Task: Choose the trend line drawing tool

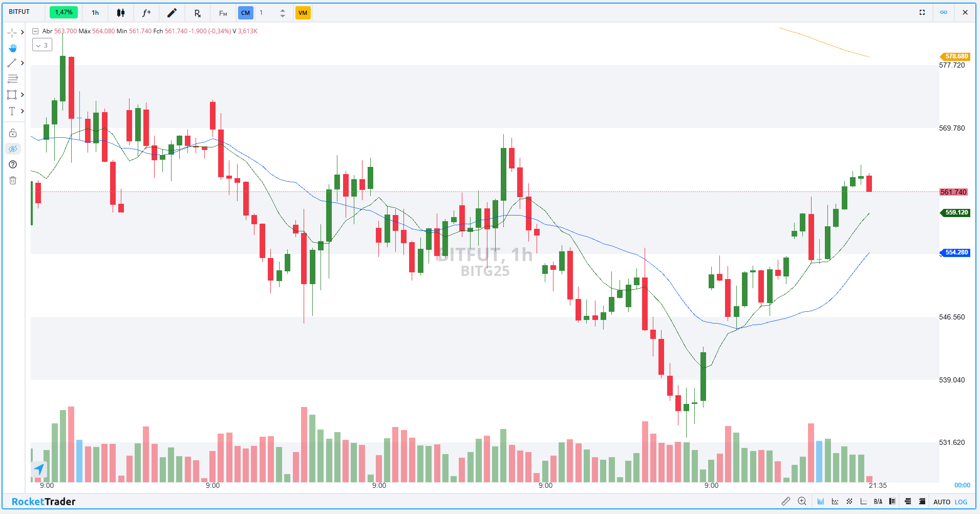Action: (12, 63)
